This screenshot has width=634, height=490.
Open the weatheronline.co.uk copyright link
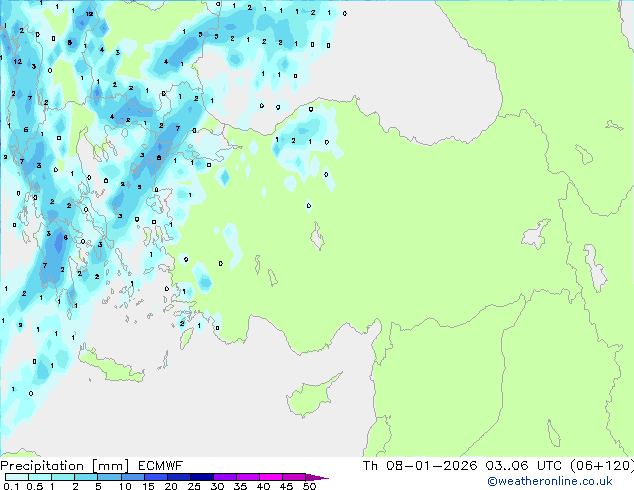[x=549, y=481]
